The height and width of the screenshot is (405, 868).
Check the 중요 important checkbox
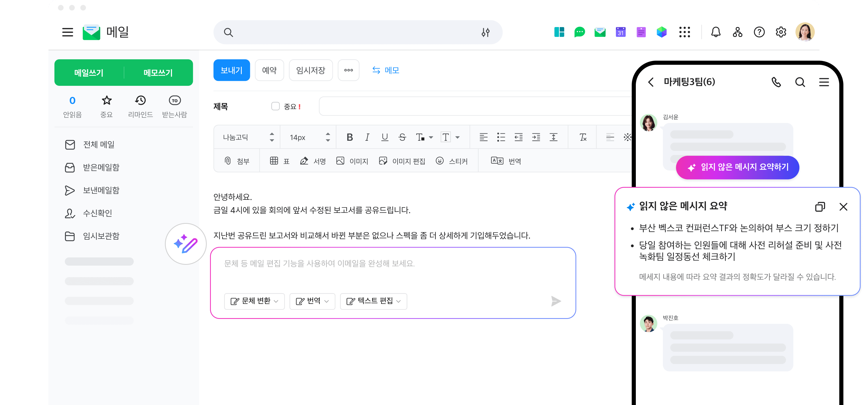[275, 106]
